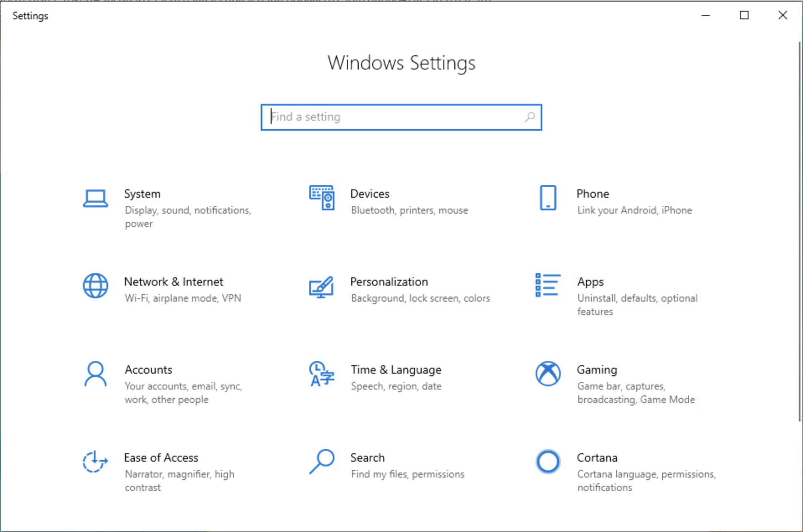The width and height of the screenshot is (803, 532).
Task: Select the Accounts person icon
Action: 95,374
